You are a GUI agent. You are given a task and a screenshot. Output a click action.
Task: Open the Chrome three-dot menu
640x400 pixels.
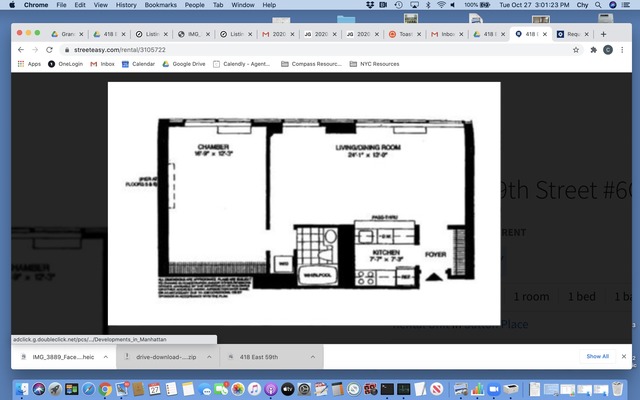(625, 49)
